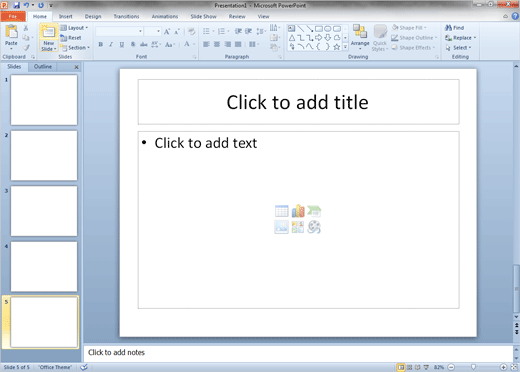The image size is (520, 372).
Task: Open the font size combo box
Action: pyautogui.click(x=153, y=32)
